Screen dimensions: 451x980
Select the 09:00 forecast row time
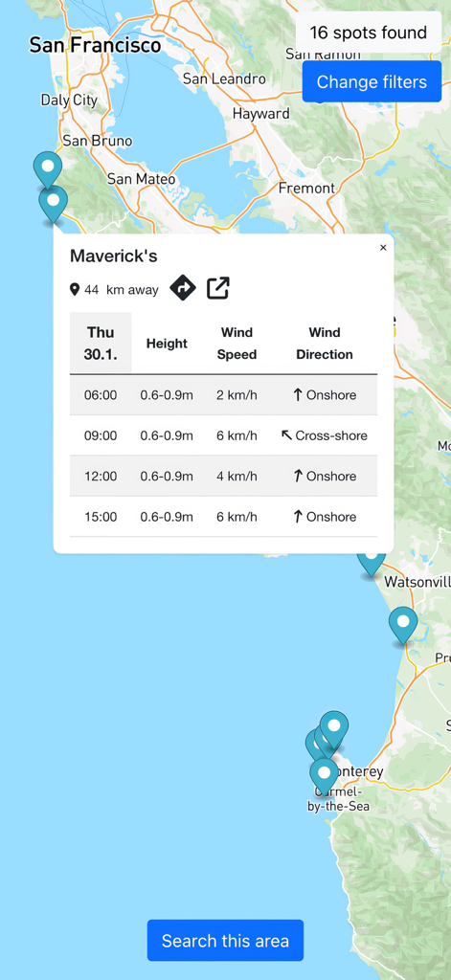point(101,435)
